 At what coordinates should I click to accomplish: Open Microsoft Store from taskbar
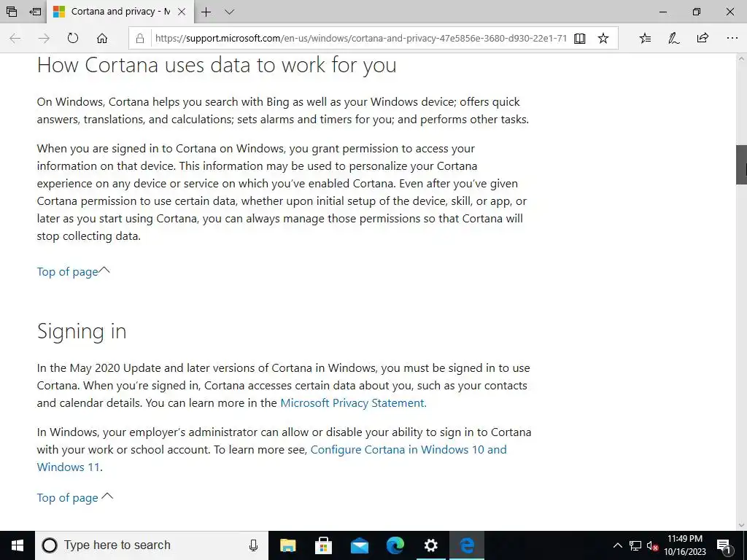(323, 545)
